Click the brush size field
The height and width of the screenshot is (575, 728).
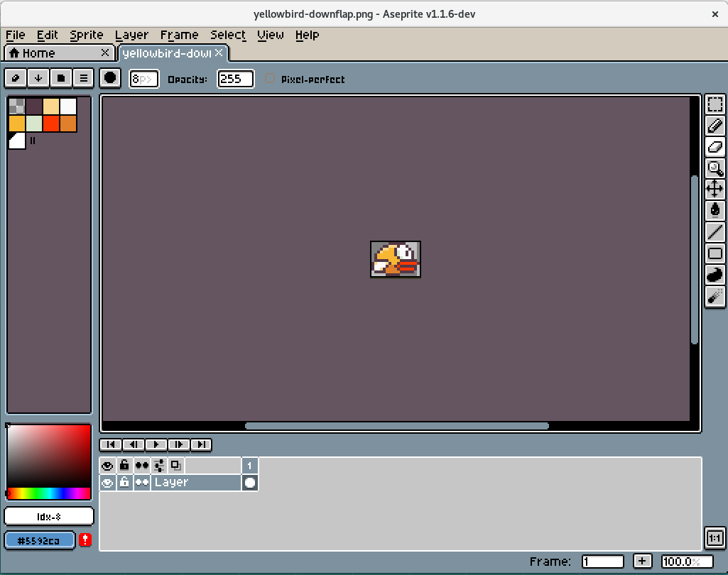pos(143,79)
